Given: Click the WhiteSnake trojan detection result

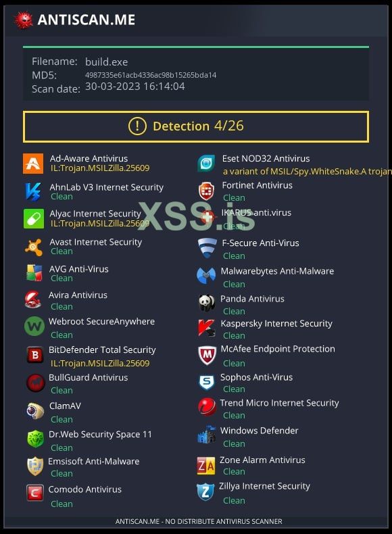Looking at the screenshot, I should [x=308, y=171].
